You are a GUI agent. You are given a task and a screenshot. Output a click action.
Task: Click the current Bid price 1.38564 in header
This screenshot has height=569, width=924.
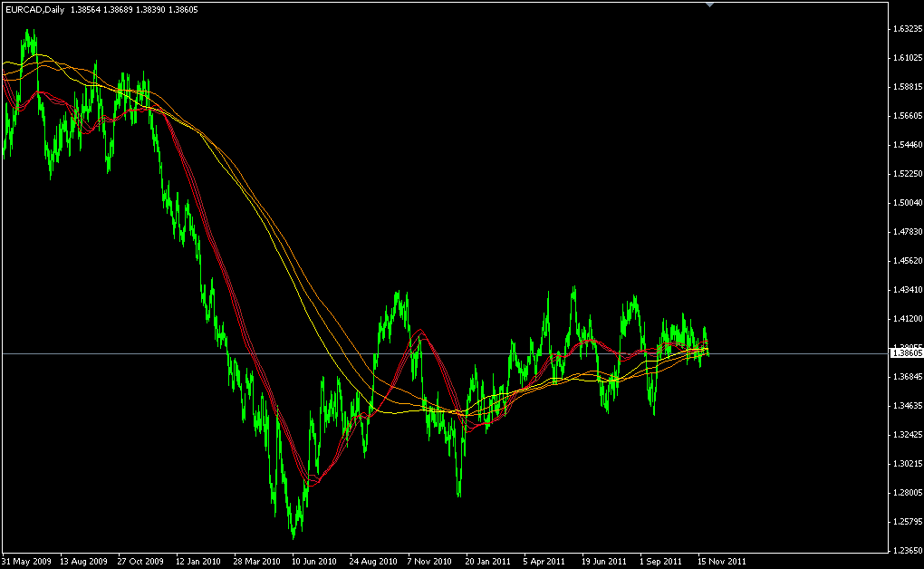coord(86,10)
